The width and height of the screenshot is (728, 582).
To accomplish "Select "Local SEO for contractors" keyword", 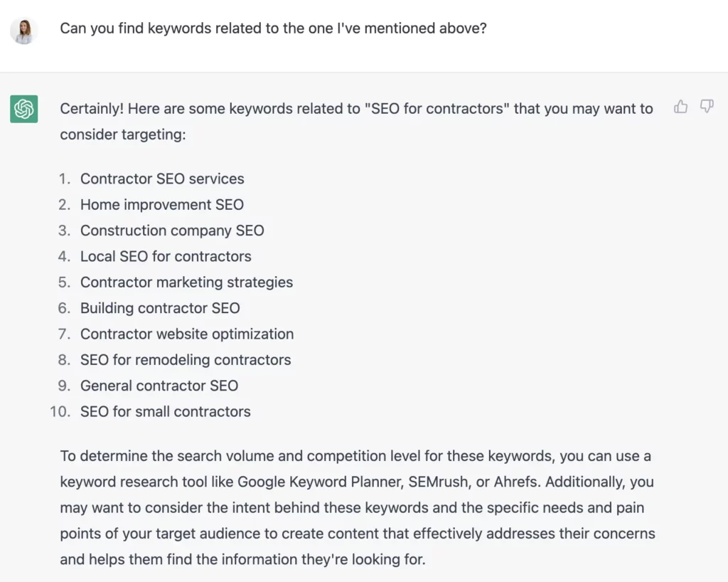I will tap(166, 256).
